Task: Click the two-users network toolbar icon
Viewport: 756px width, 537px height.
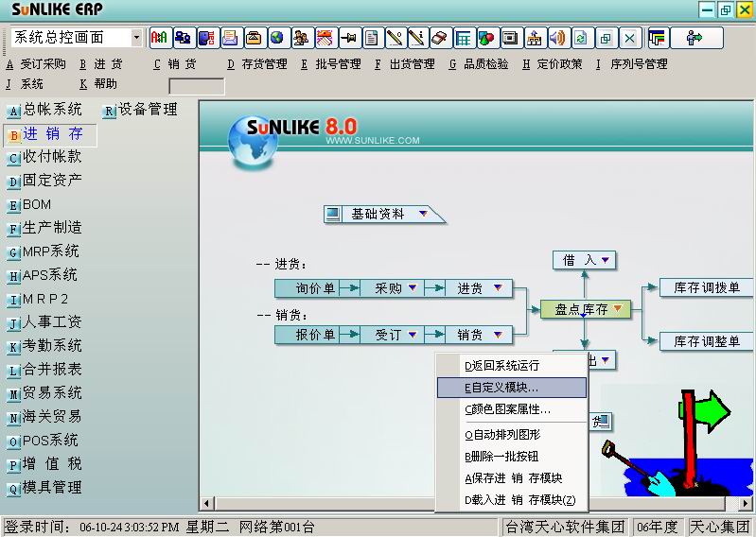Action: [184, 38]
